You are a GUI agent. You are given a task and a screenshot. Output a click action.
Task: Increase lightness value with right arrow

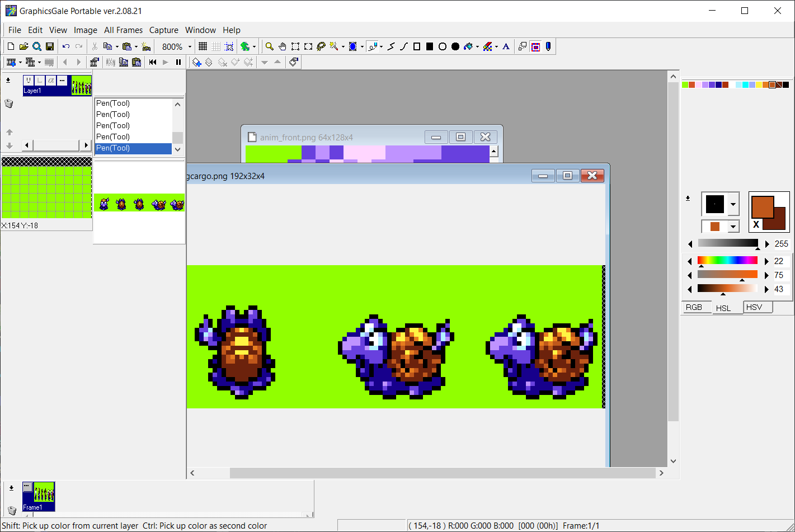(x=766, y=289)
